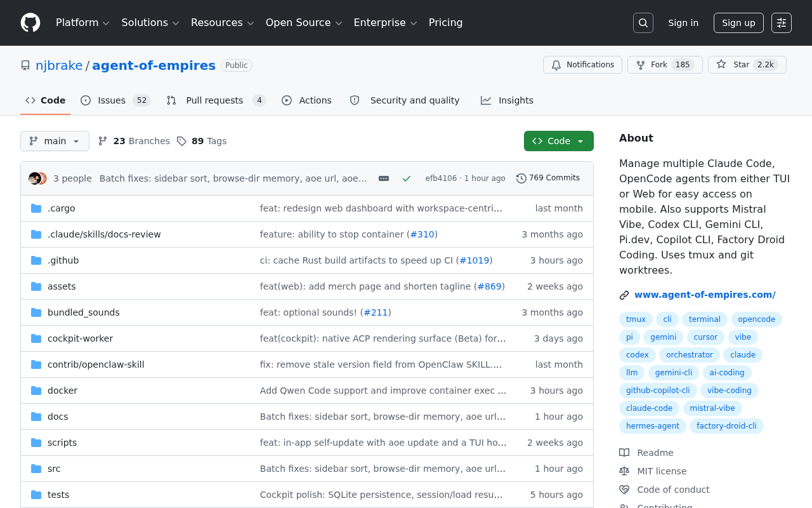Open the Platform dropdown menu
The image size is (812, 508).
82,23
